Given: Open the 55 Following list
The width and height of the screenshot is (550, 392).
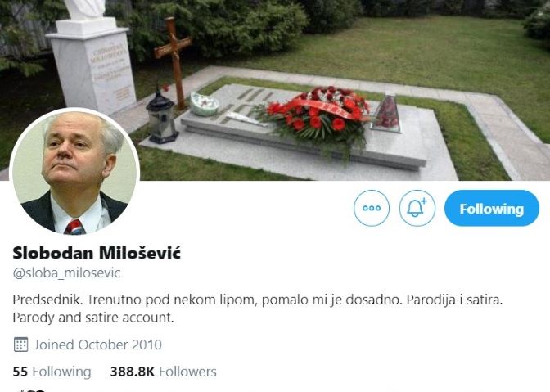Looking at the screenshot, I should [52, 372].
